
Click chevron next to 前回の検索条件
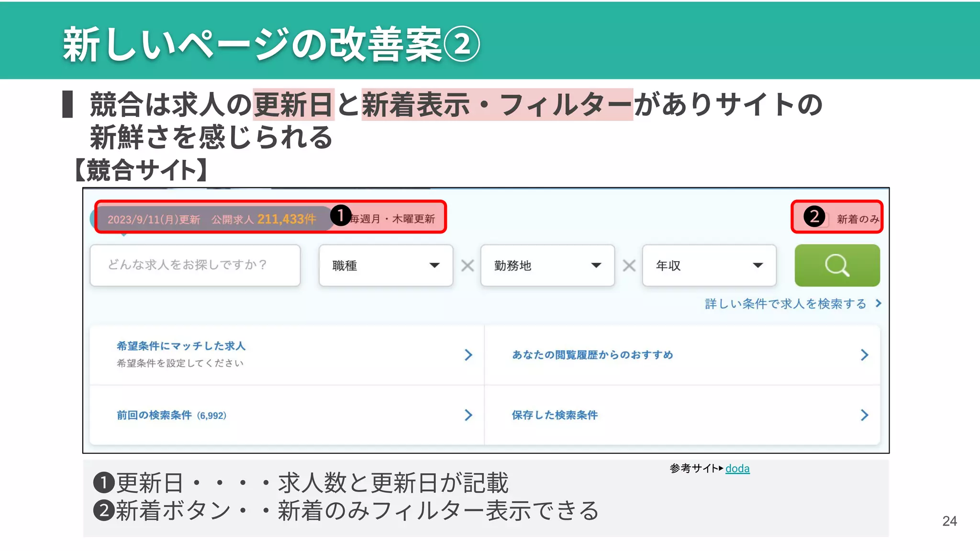(x=468, y=415)
